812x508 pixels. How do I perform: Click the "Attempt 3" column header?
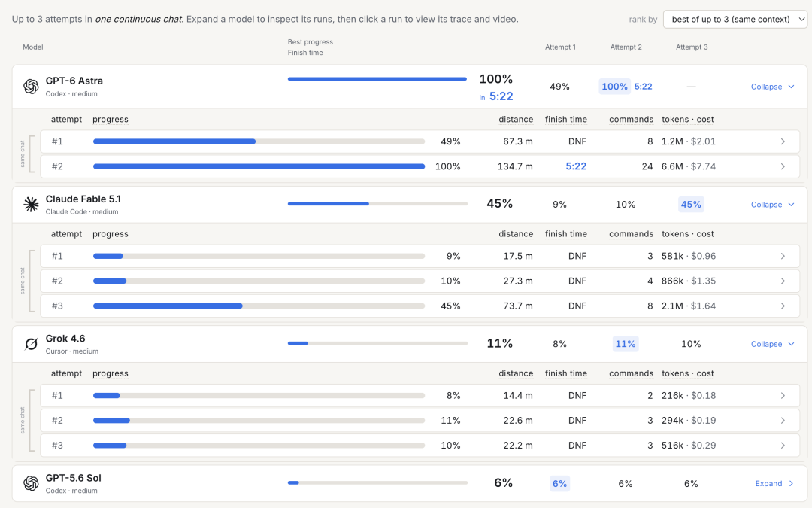pyautogui.click(x=692, y=47)
